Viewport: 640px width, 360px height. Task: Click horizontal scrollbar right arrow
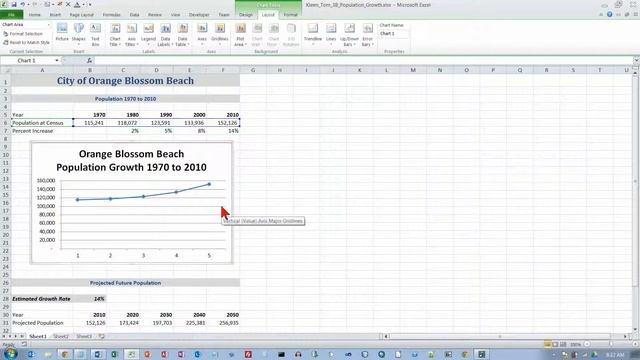[x=625, y=336]
